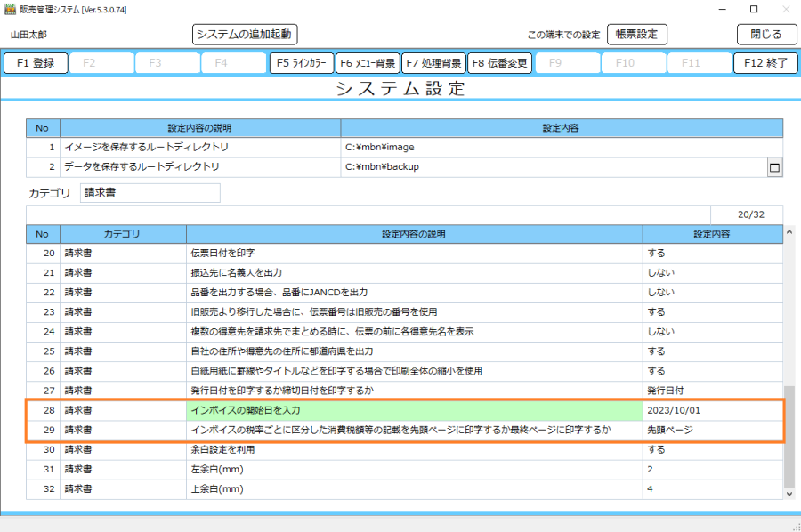Select row 20 伝票日付を印字
The width and height of the screenshot is (801, 532).
tap(405, 254)
